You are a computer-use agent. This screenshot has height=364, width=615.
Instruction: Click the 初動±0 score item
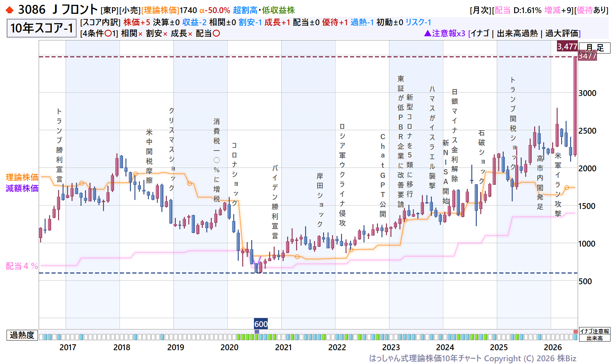[x=390, y=22]
